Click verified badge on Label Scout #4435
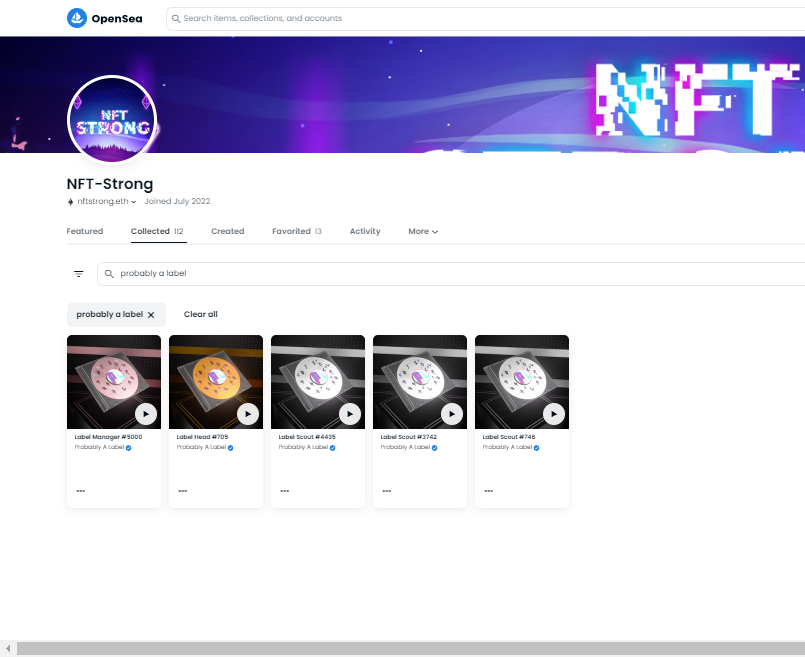This screenshot has width=805, height=657. 333,448
